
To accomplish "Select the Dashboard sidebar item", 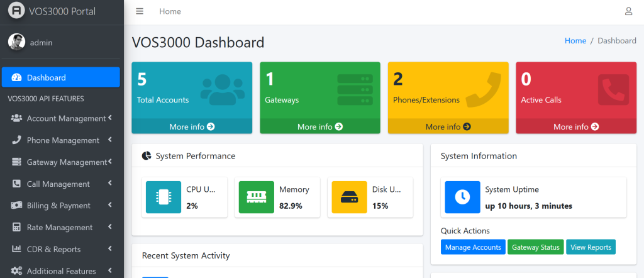I will point(60,77).
